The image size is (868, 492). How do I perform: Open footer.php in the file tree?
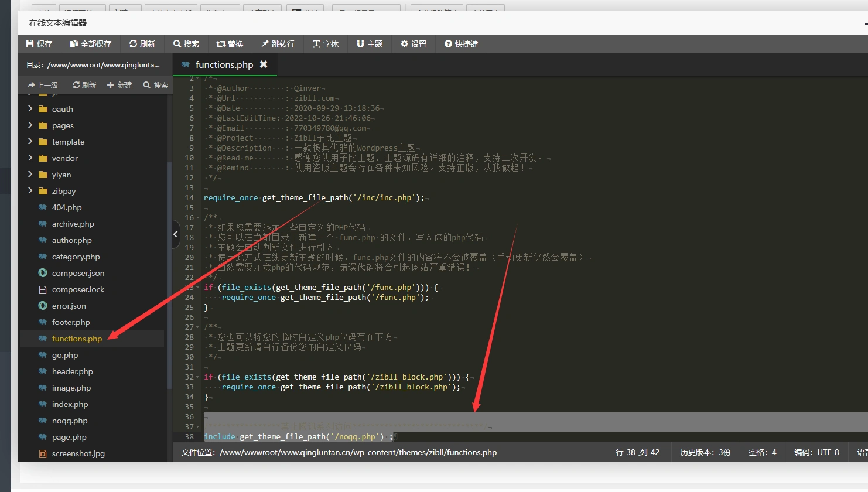(x=70, y=322)
